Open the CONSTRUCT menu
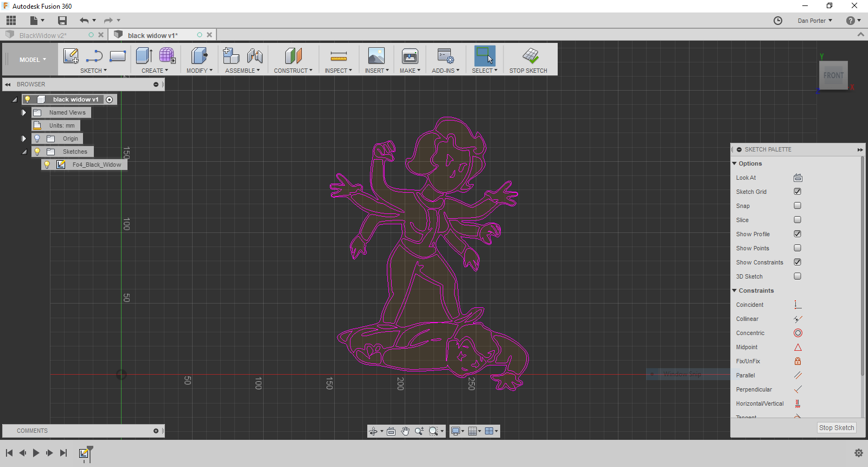The image size is (868, 467). [x=293, y=71]
